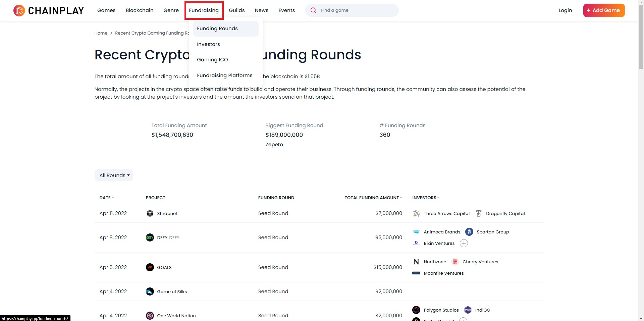Click the Add Game button
This screenshot has width=644, height=321.
click(604, 10)
